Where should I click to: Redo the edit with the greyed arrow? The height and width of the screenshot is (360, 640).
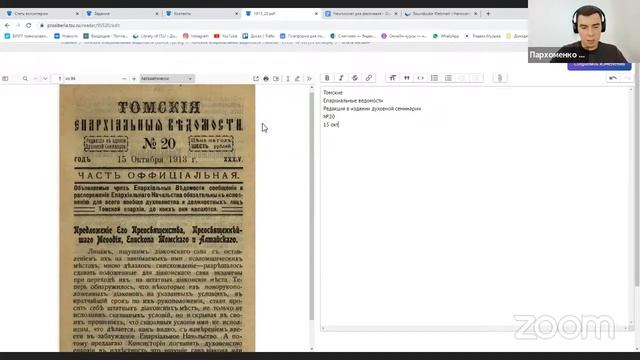point(627,78)
